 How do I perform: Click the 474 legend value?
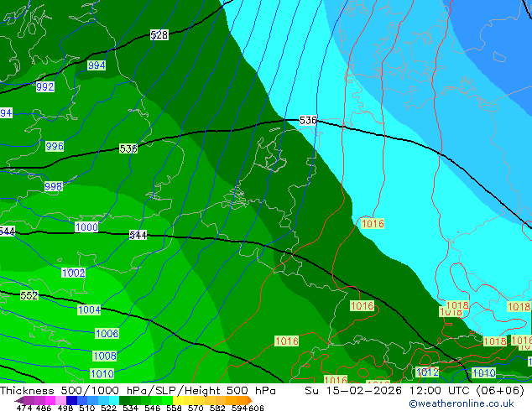tap(24, 408)
